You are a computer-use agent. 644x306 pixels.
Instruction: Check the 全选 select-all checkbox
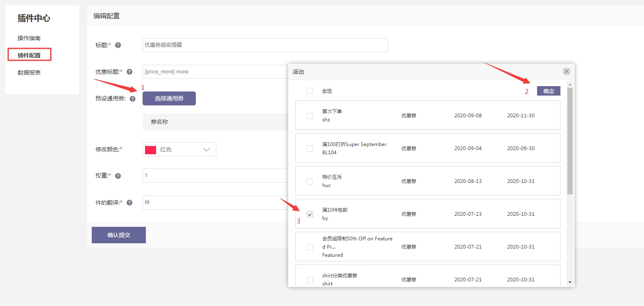(310, 91)
